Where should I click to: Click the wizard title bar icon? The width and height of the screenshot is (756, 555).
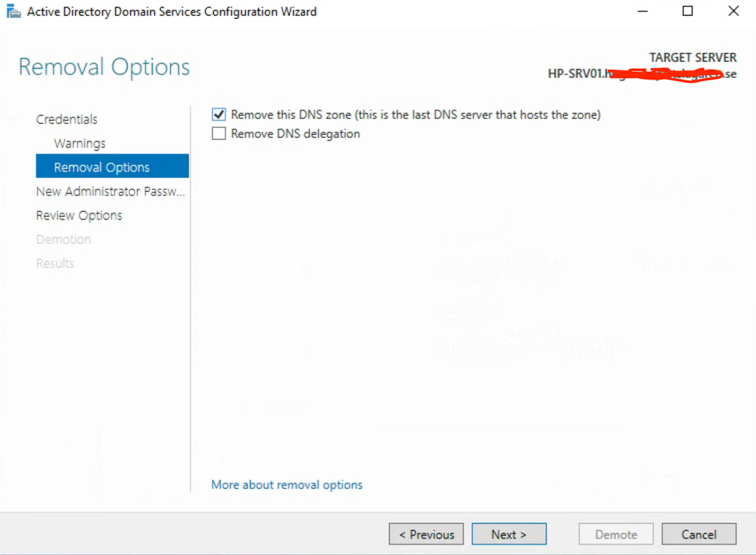click(x=14, y=11)
